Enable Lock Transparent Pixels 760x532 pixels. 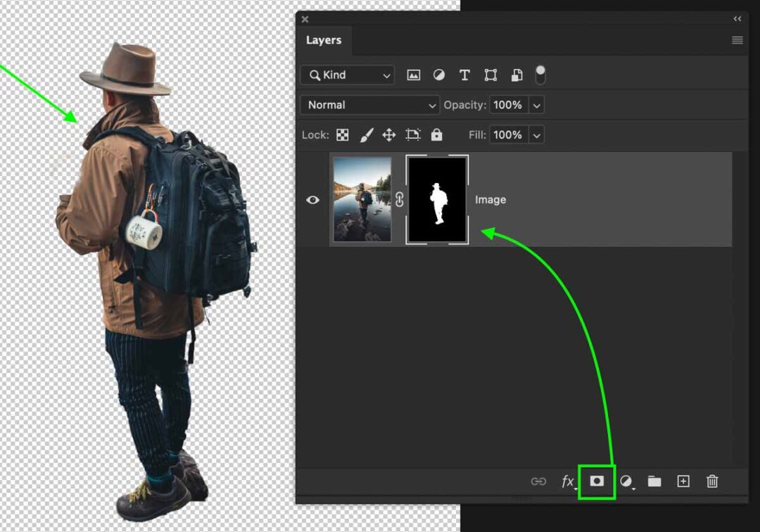click(341, 134)
